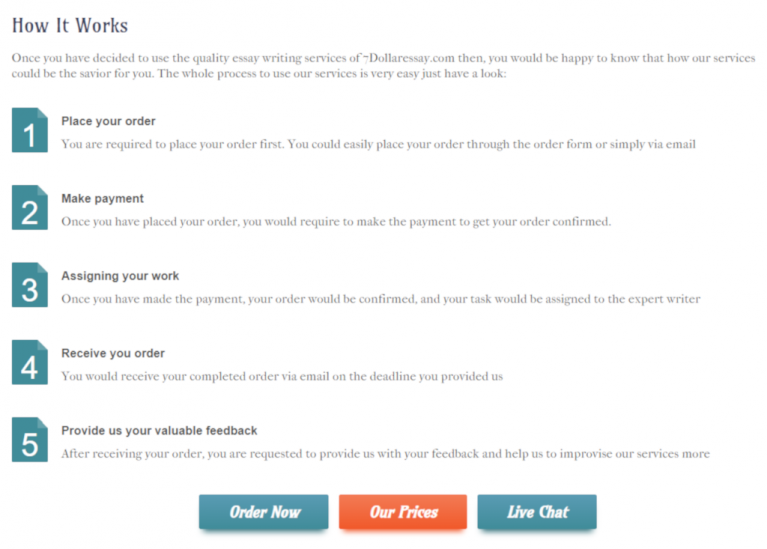Select the step 3 numbered icon
767x549 pixels.
30,285
